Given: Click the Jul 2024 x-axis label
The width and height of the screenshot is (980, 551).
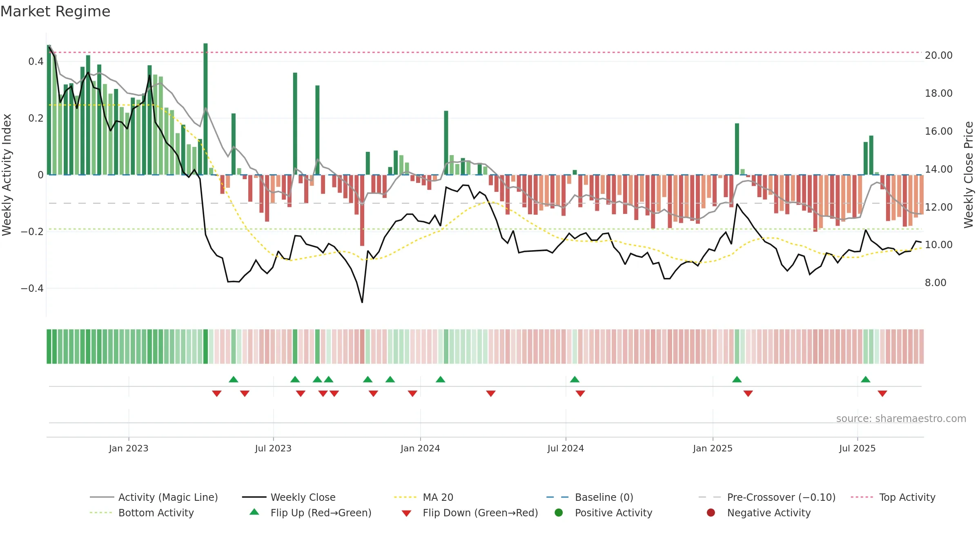Looking at the screenshot, I should [x=566, y=449].
